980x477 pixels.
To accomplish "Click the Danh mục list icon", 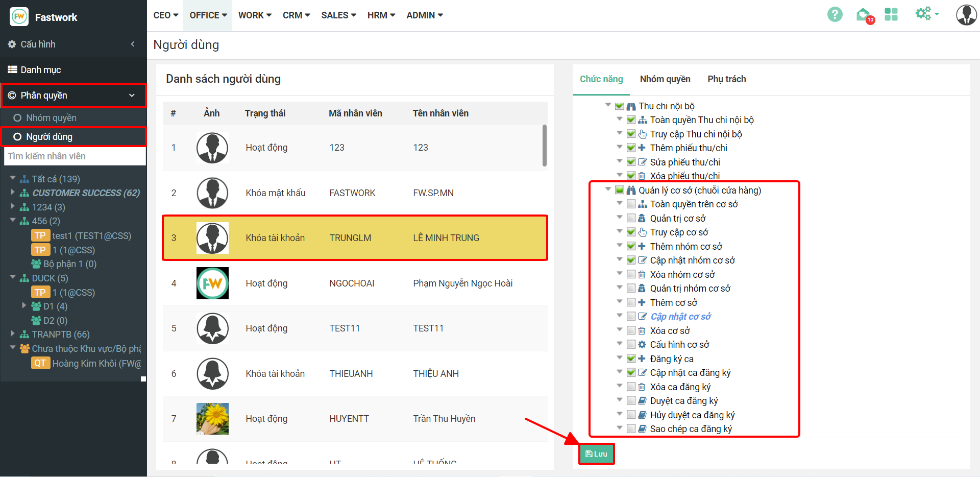I will [12, 70].
